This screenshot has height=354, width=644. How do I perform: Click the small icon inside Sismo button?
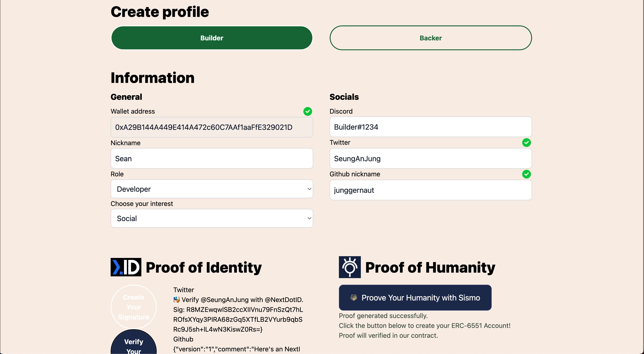coord(354,298)
